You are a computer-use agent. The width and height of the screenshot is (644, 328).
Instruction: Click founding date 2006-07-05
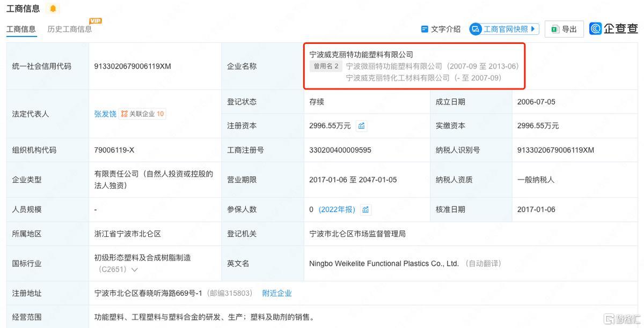point(536,102)
